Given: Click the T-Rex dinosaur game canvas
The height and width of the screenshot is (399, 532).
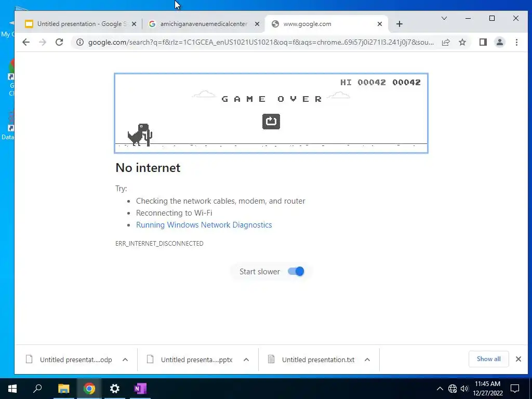Looking at the screenshot, I should (271, 113).
